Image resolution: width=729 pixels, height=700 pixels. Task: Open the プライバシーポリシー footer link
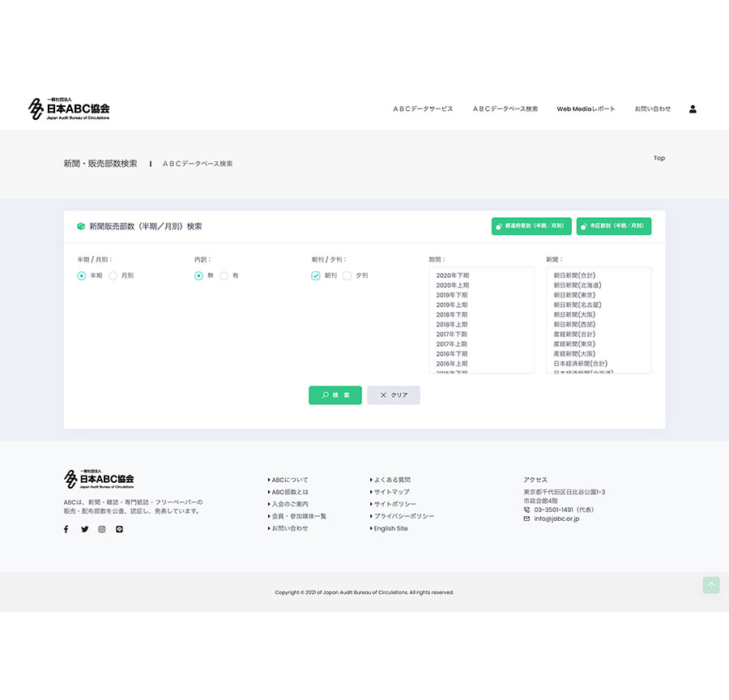pyautogui.click(x=404, y=516)
